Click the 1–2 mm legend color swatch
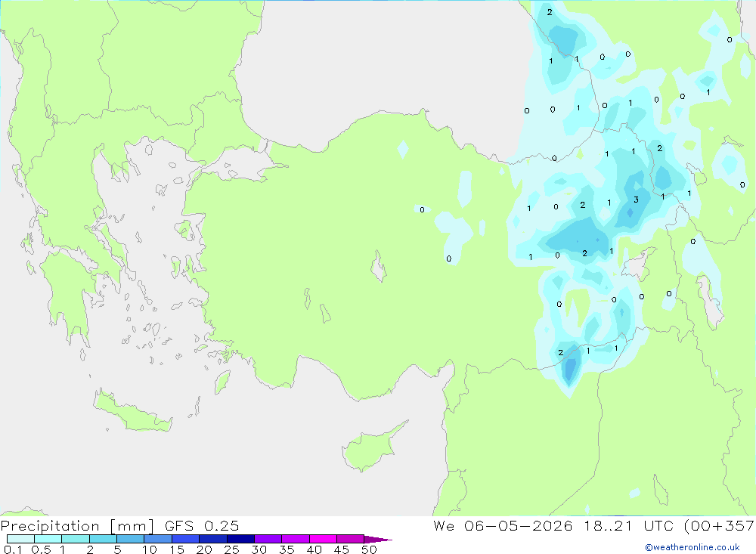The width and height of the screenshot is (756, 554). pyautogui.click(x=75, y=539)
